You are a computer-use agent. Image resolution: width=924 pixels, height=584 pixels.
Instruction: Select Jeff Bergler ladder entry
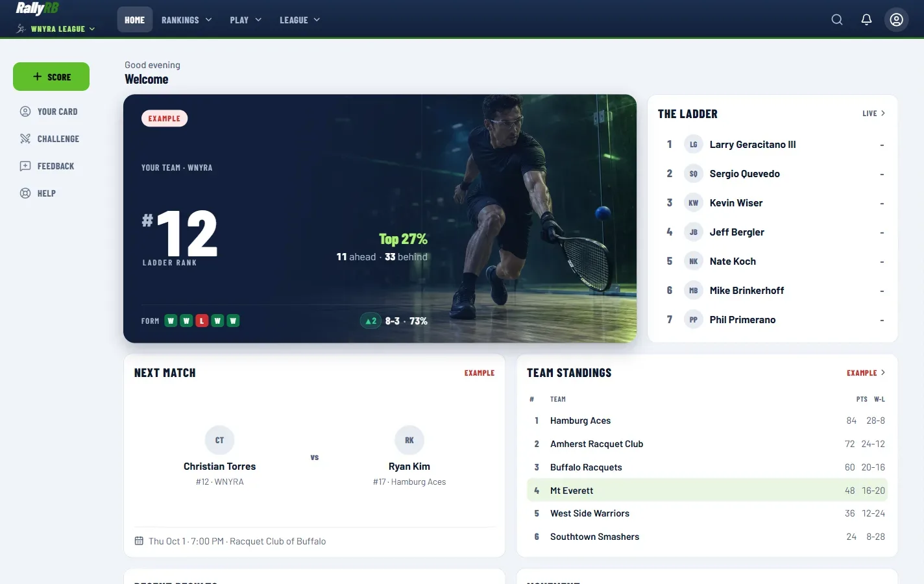click(772, 232)
